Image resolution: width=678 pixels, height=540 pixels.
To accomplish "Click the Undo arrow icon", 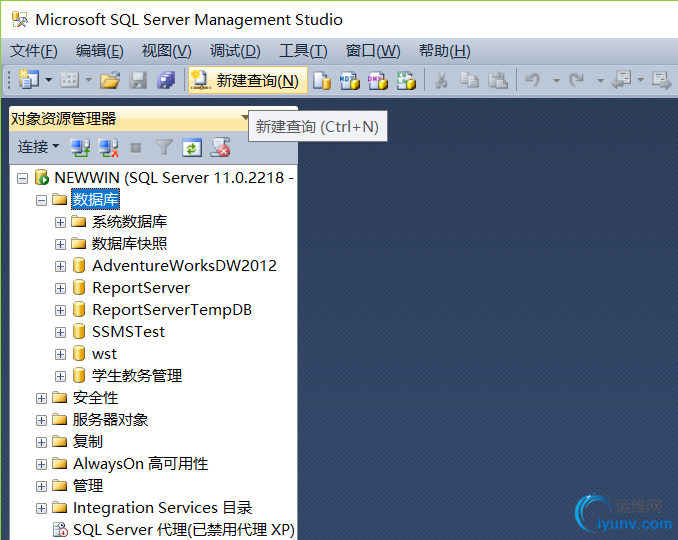I will click(533, 80).
